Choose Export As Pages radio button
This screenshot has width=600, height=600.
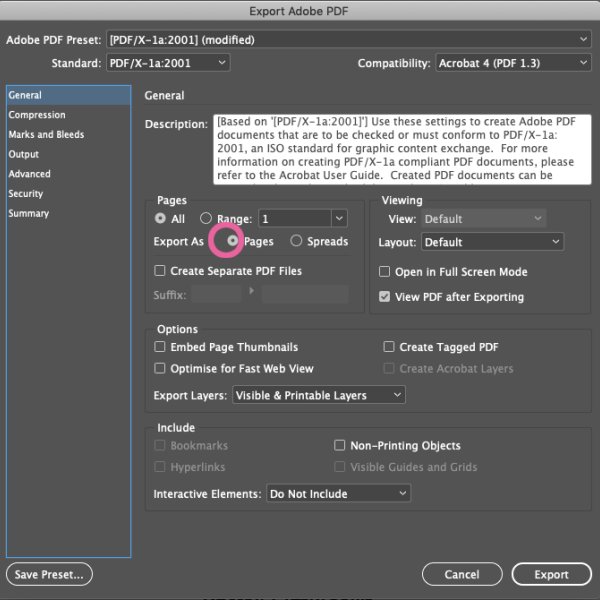click(x=232, y=241)
